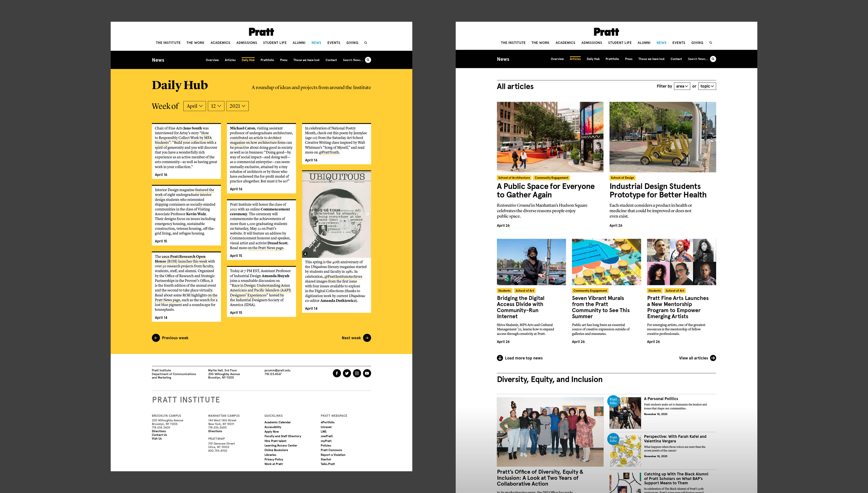868x493 pixels.
Task: Click the Facebook icon in footer
Action: 337,373
